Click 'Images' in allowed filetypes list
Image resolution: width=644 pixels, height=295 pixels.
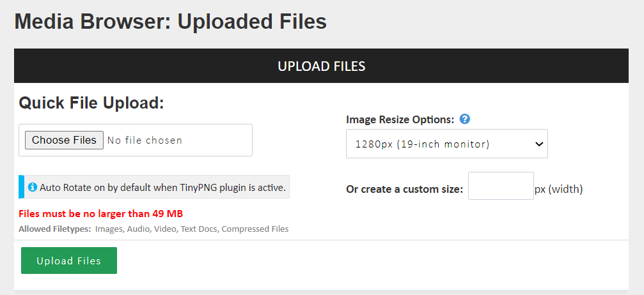point(109,229)
